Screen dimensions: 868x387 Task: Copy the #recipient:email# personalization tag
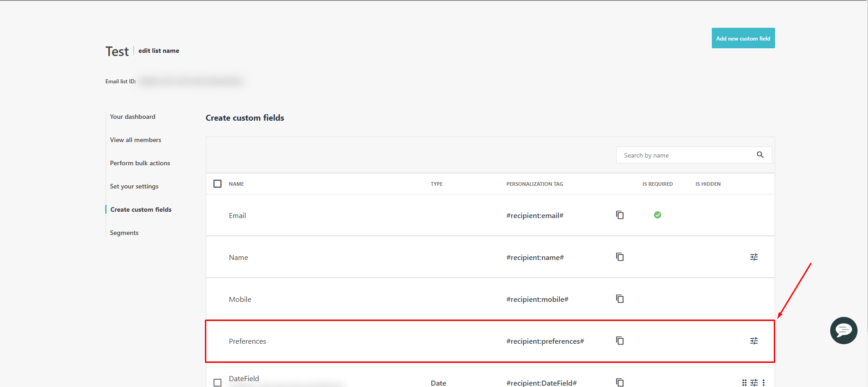coord(620,215)
